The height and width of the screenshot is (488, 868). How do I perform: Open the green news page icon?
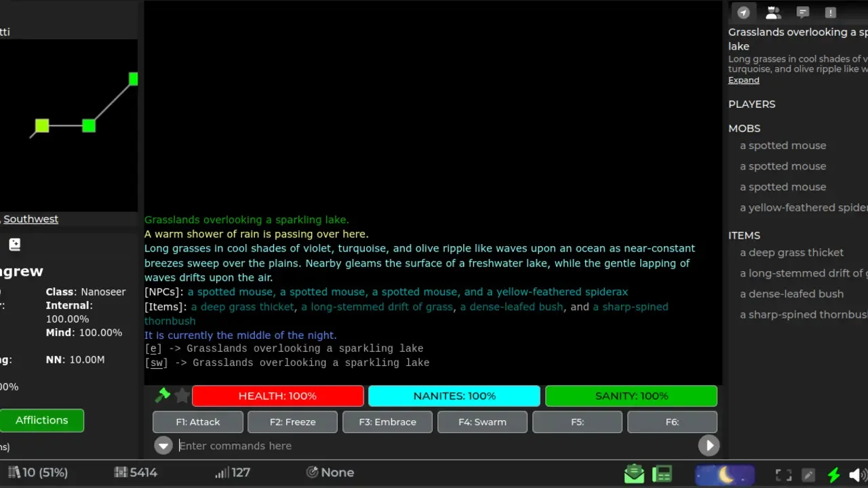point(661,474)
